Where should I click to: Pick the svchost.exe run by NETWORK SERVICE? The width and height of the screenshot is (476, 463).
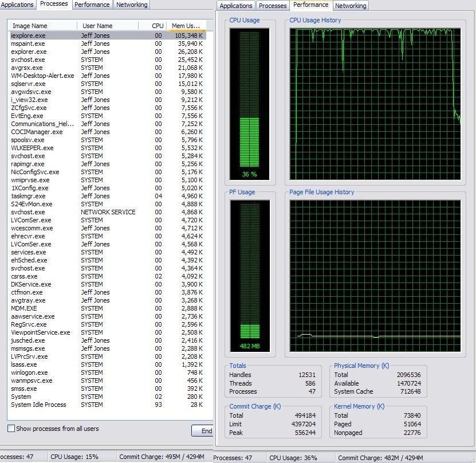pyautogui.click(x=29, y=212)
